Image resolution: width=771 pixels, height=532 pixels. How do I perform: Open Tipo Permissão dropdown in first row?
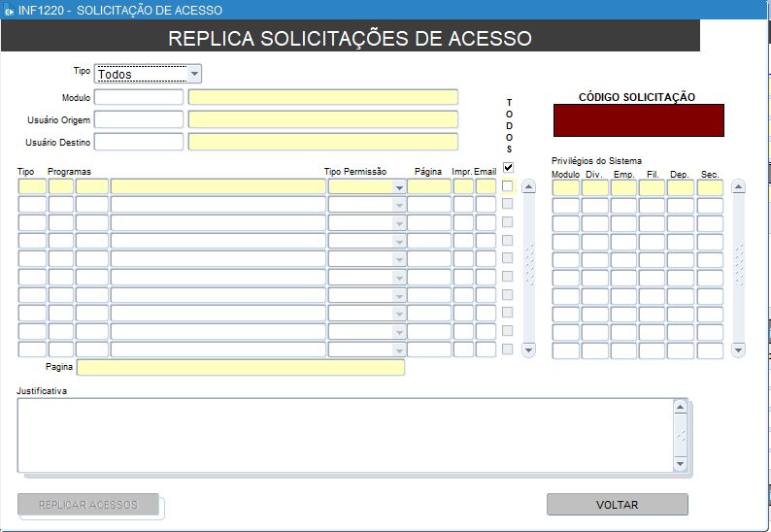tap(399, 186)
